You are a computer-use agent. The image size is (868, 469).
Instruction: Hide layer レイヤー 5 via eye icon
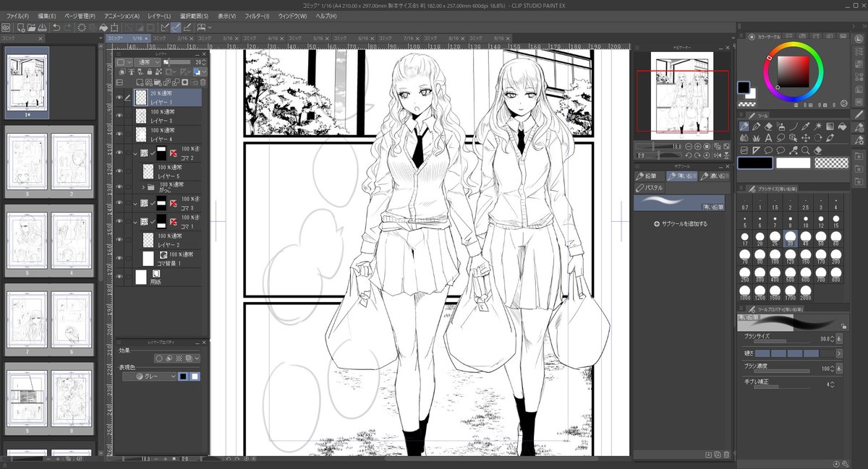[119, 171]
